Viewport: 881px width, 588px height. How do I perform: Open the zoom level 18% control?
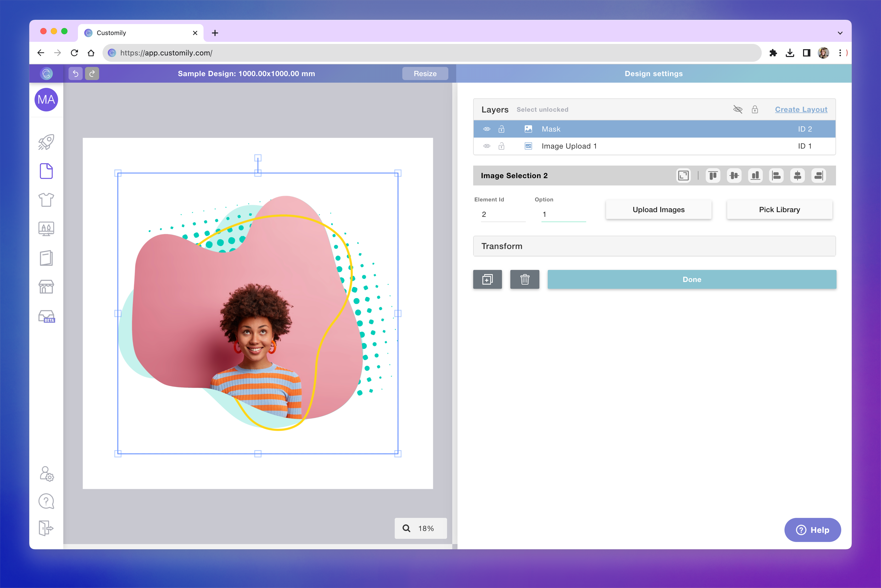pyautogui.click(x=420, y=528)
